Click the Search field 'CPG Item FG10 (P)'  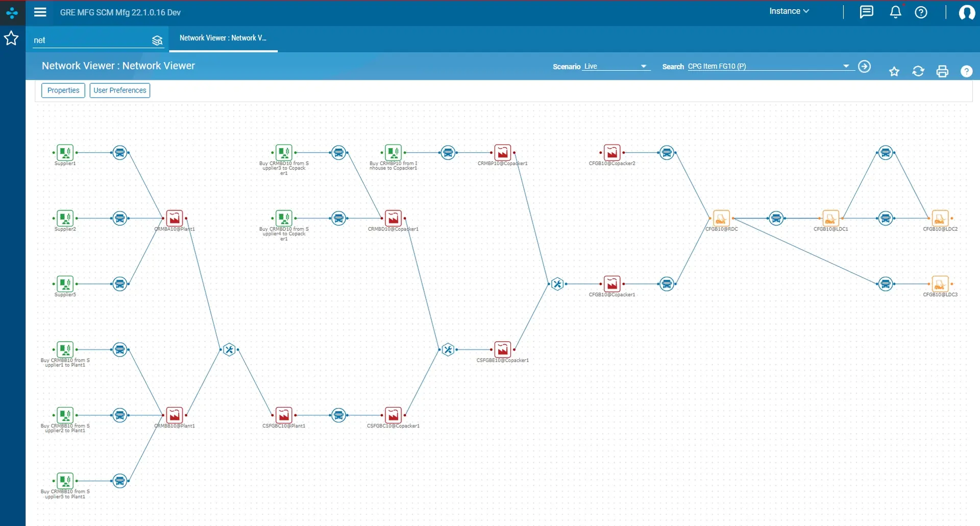click(764, 66)
